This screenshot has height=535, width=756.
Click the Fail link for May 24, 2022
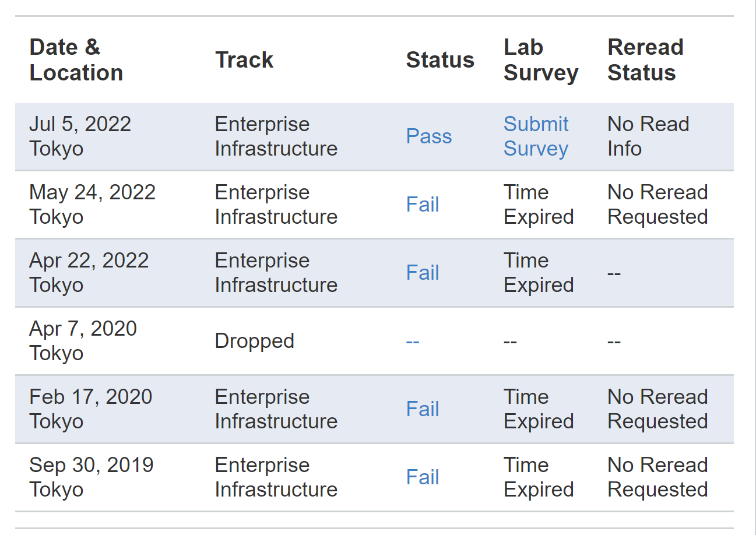pos(422,204)
